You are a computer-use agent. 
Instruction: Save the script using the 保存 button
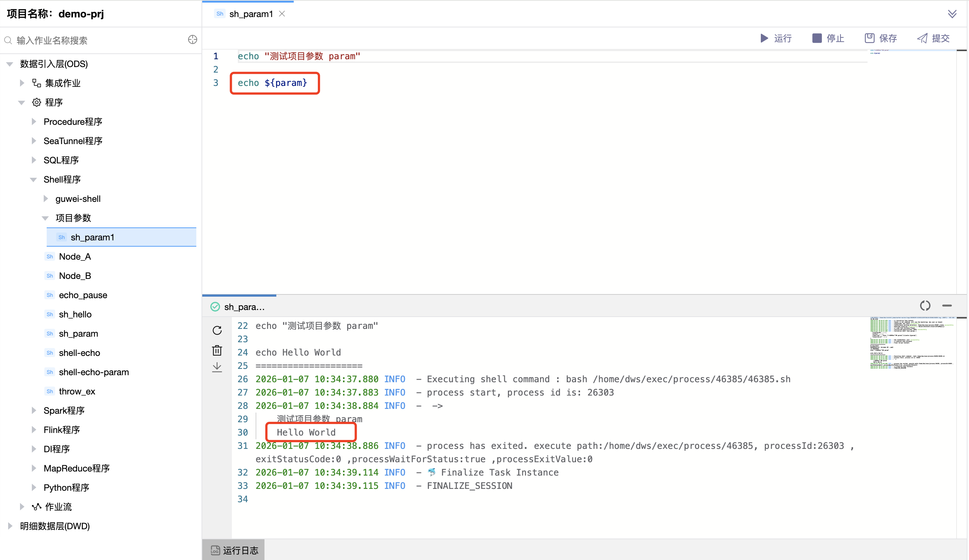[x=880, y=38]
